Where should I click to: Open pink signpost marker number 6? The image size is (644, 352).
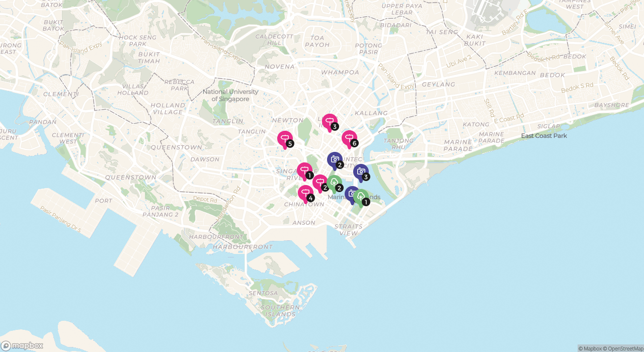[x=349, y=138]
